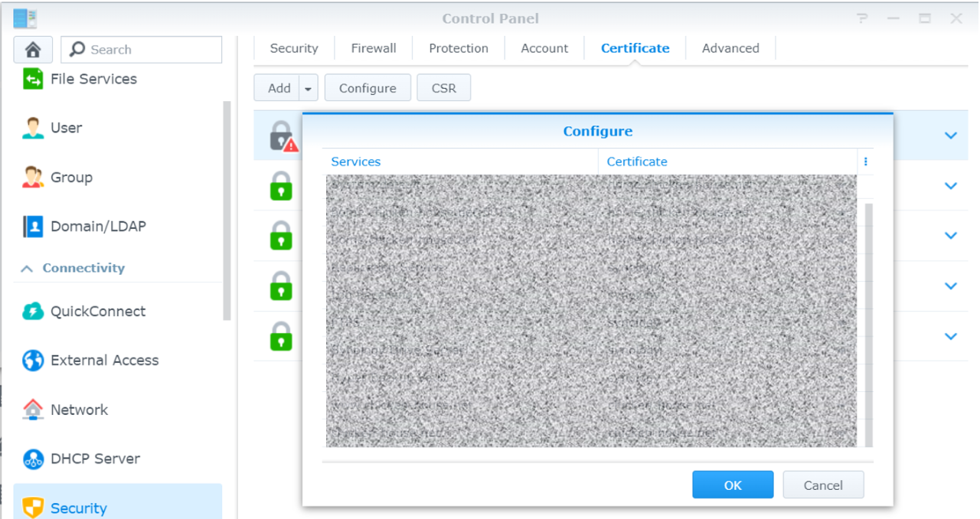Click the certificate lock with warning icon
Image resolution: width=980 pixels, height=519 pixels.
[x=283, y=136]
